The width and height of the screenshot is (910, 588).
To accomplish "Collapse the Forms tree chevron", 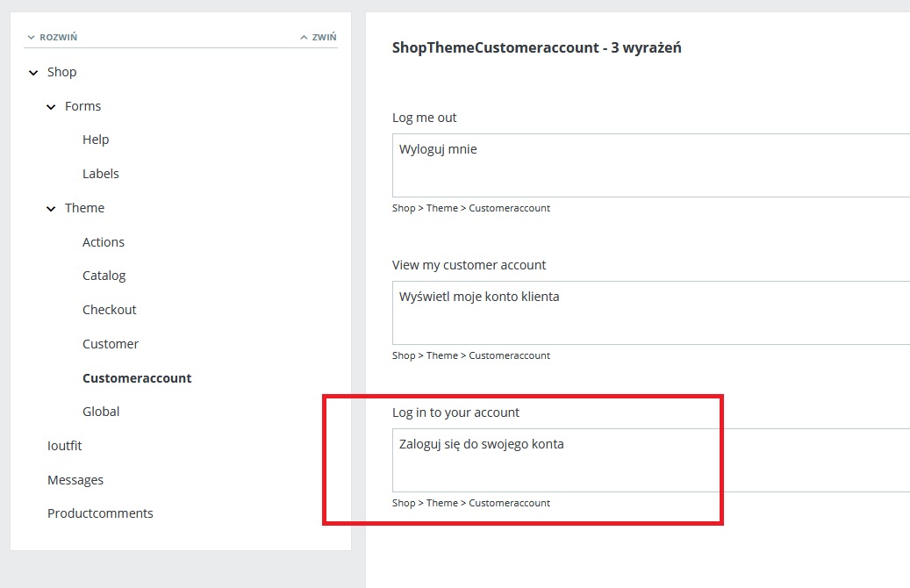I will 51,107.
